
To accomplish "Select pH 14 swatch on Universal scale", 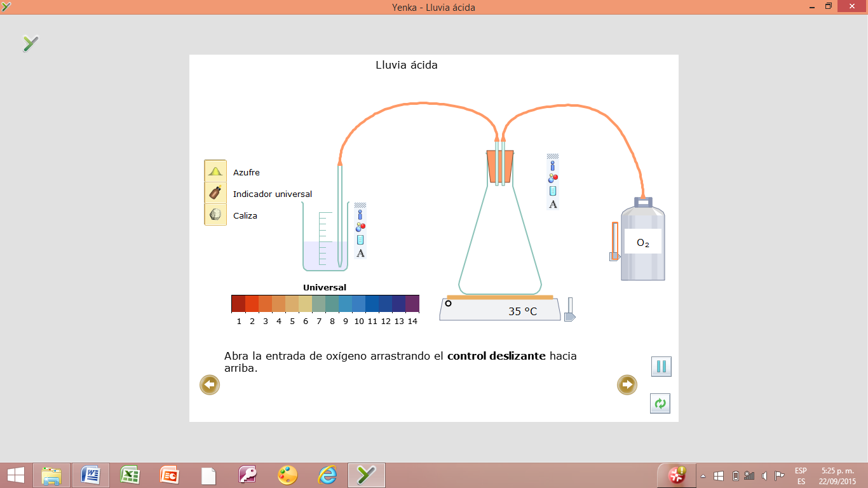I will (412, 304).
